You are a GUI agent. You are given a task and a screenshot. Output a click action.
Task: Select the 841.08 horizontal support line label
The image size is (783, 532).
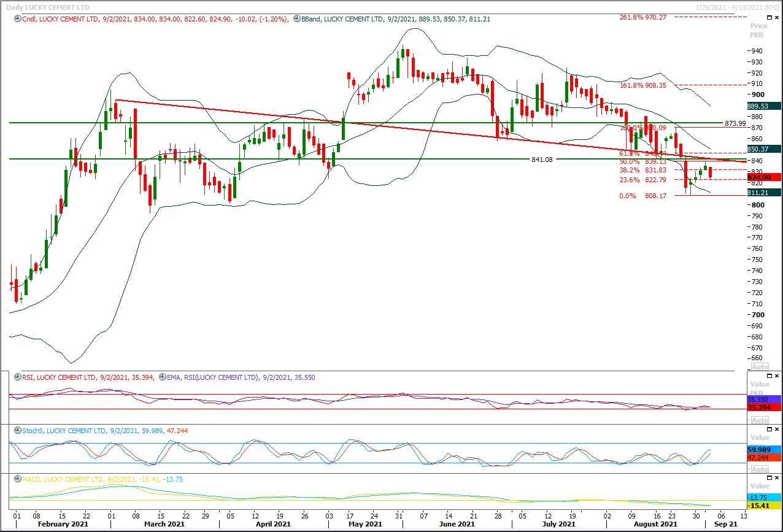point(542,160)
